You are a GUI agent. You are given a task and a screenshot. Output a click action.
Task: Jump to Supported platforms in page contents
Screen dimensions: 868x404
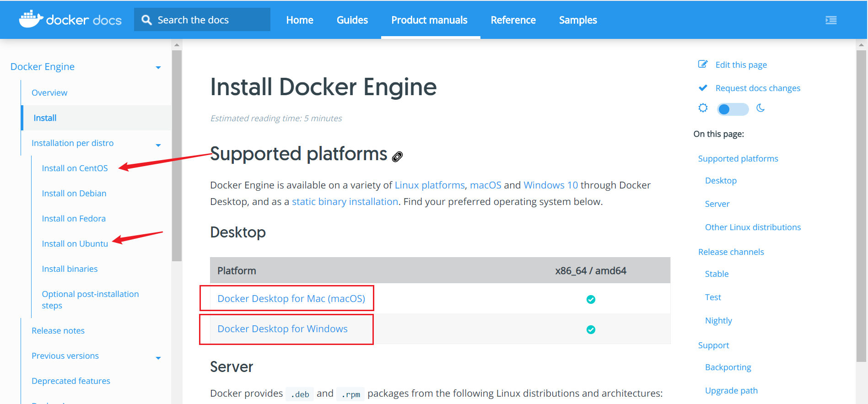pyautogui.click(x=738, y=159)
